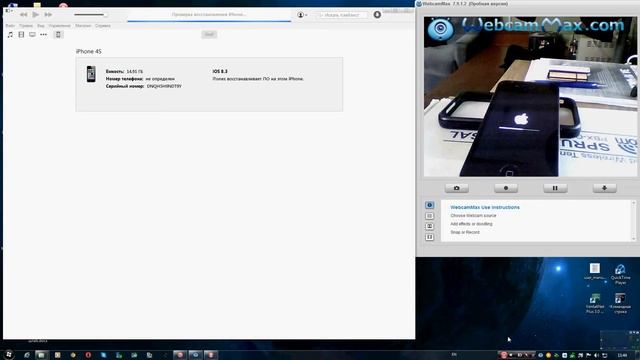Click the WebcamMax title bar
This screenshot has height=360, width=640.
pyautogui.click(x=528, y=4)
